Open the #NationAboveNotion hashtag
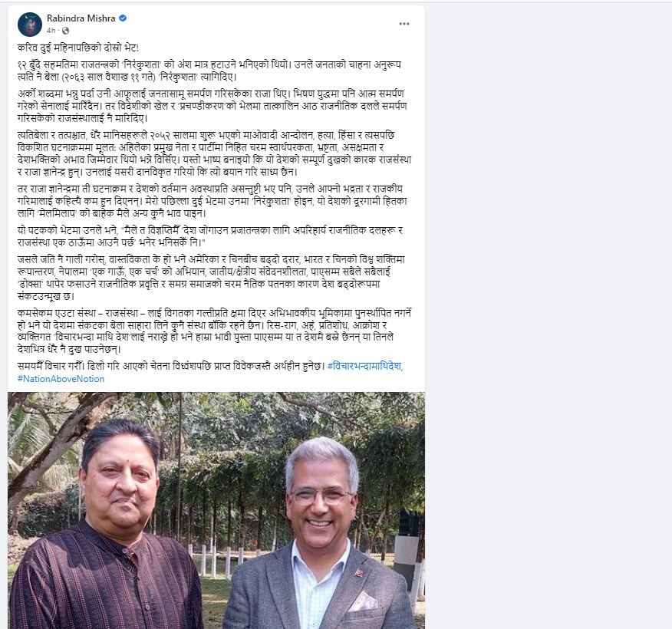Viewport: 672px width, 629px height. (61, 379)
